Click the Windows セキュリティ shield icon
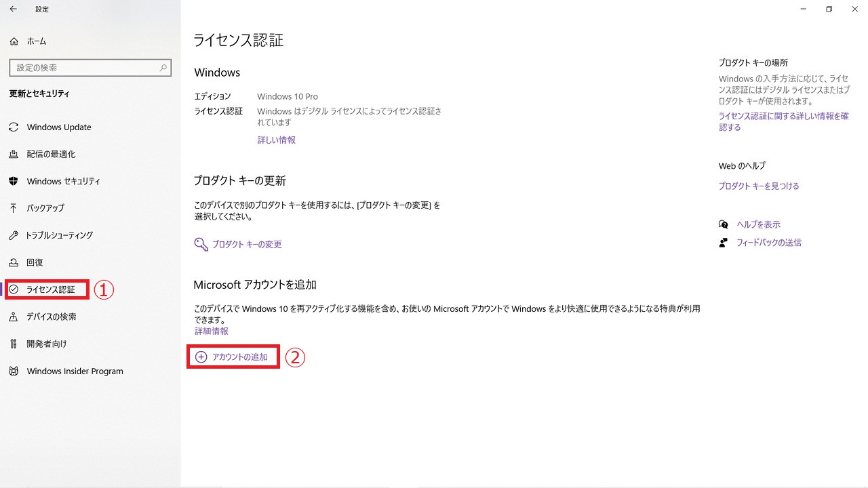This screenshot has width=868, height=488. coord(14,182)
